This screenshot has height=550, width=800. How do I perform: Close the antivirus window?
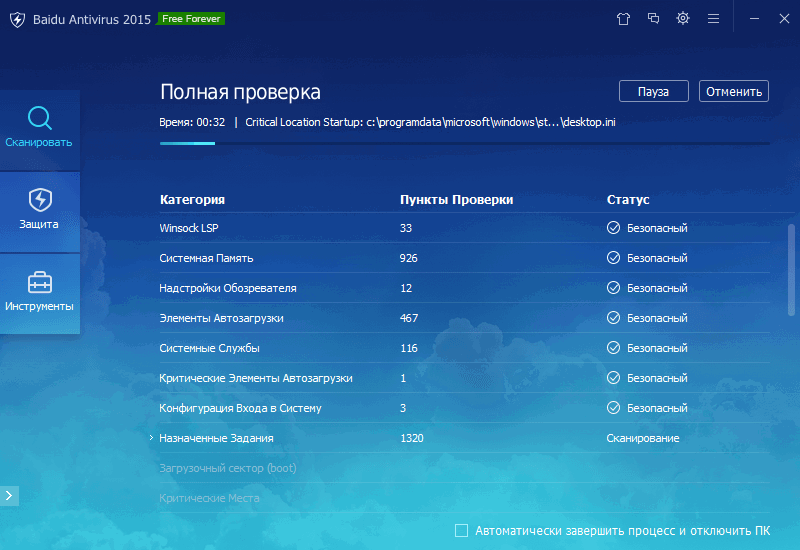click(x=784, y=19)
